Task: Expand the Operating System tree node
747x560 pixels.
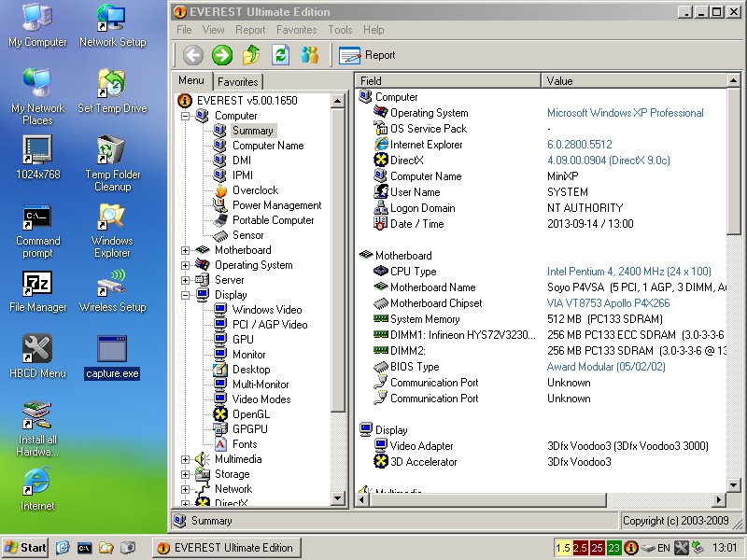Action: point(185,265)
